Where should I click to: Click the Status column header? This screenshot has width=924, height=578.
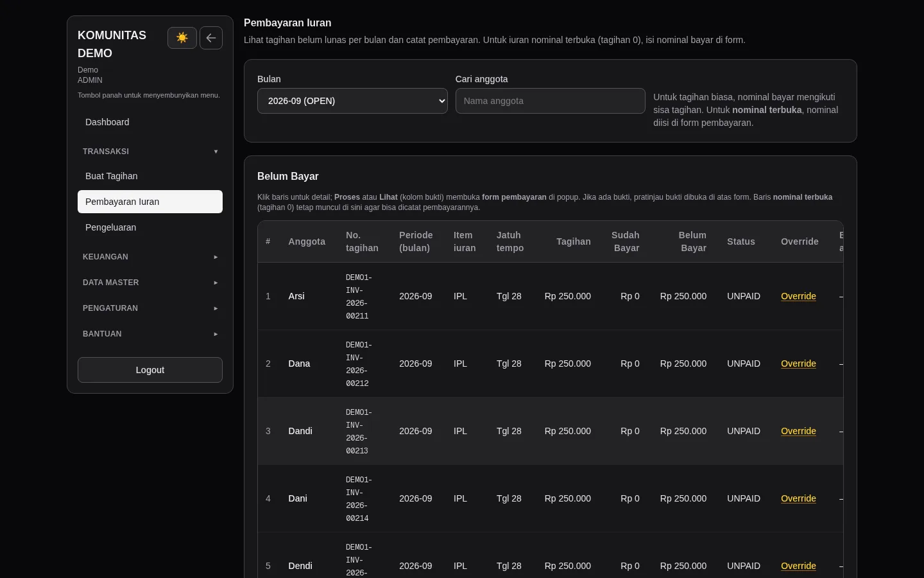point(741,241)
